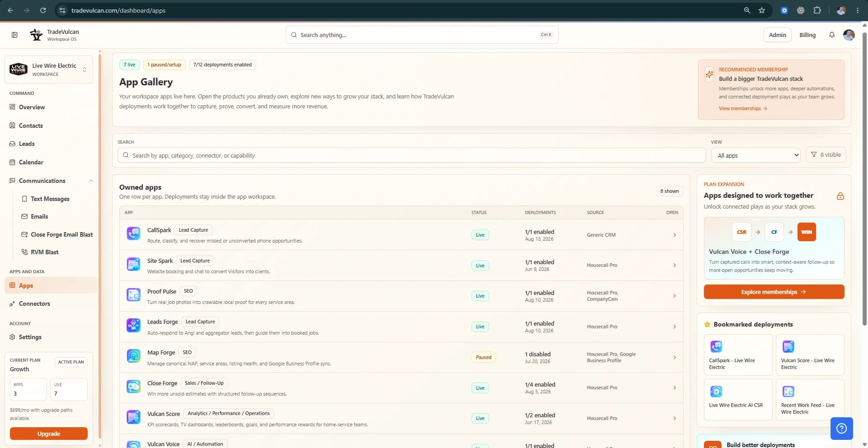The height and width of the screenshot is (448, 868).
Task: Open Vulcan Score - Live Wire Electric bookmark
Action: [x=810, y=355]
